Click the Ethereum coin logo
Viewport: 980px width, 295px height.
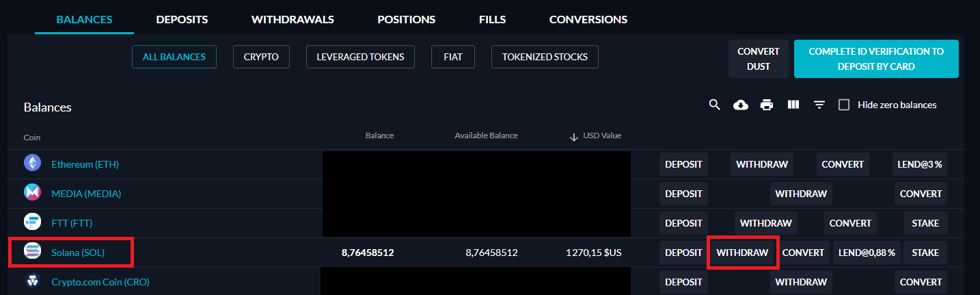[x=33, y=164]
